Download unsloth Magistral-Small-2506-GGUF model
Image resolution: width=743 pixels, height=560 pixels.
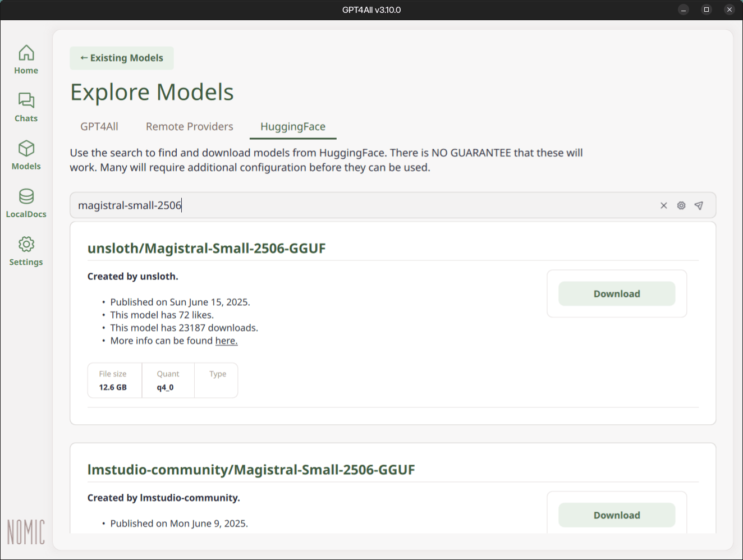point(616,294)
